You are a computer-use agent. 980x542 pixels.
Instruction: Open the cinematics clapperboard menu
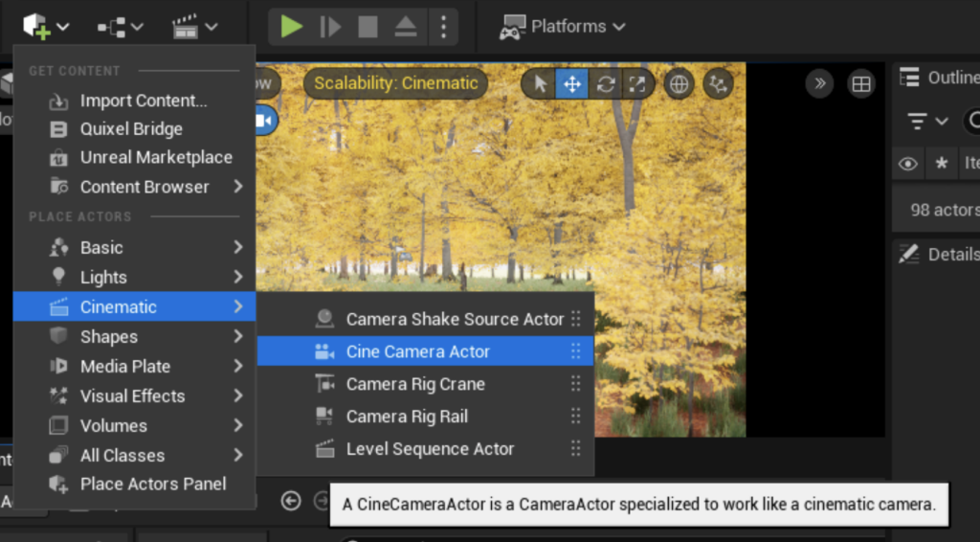pos(194,27)
